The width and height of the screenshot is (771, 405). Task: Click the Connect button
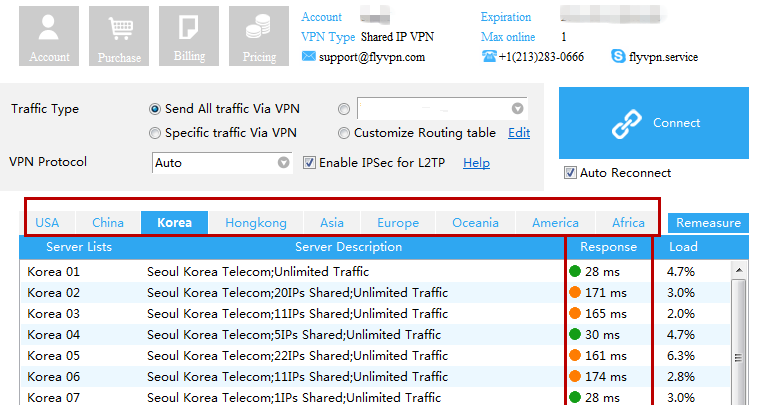653,123
